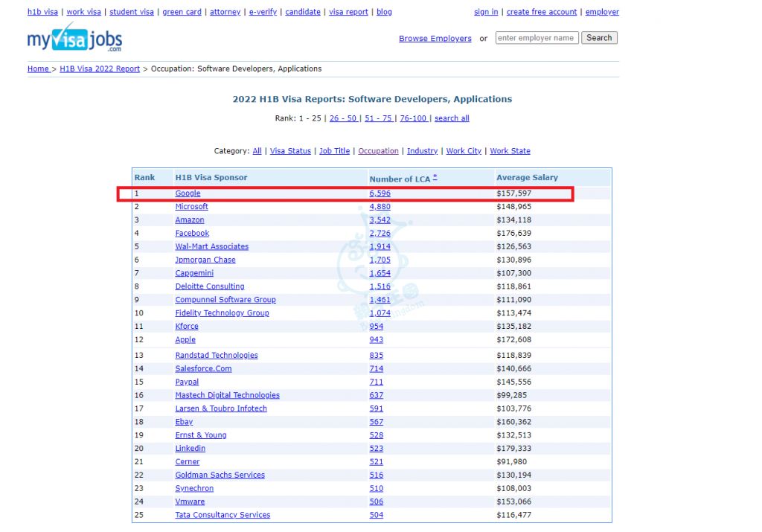Open Tata Consultancy Services link

(222, 514)
